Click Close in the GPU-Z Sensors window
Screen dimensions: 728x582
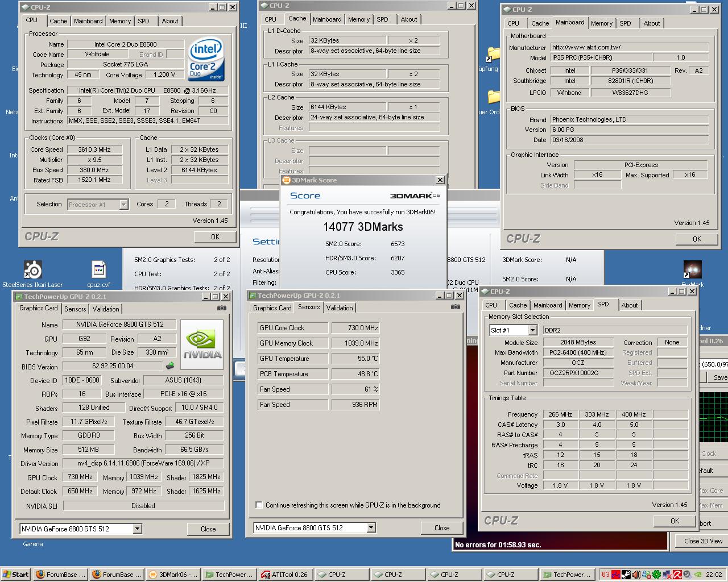(442, 528)
